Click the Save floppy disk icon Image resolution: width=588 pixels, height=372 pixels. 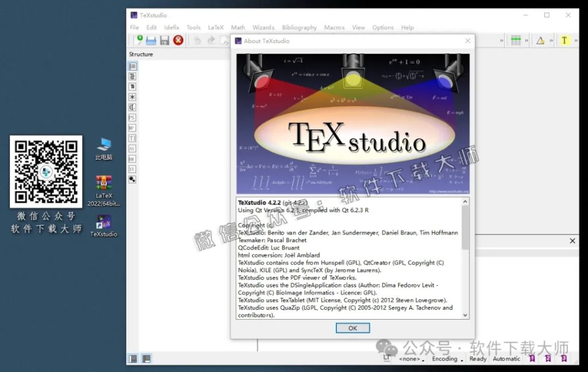[x=164, y=40]
